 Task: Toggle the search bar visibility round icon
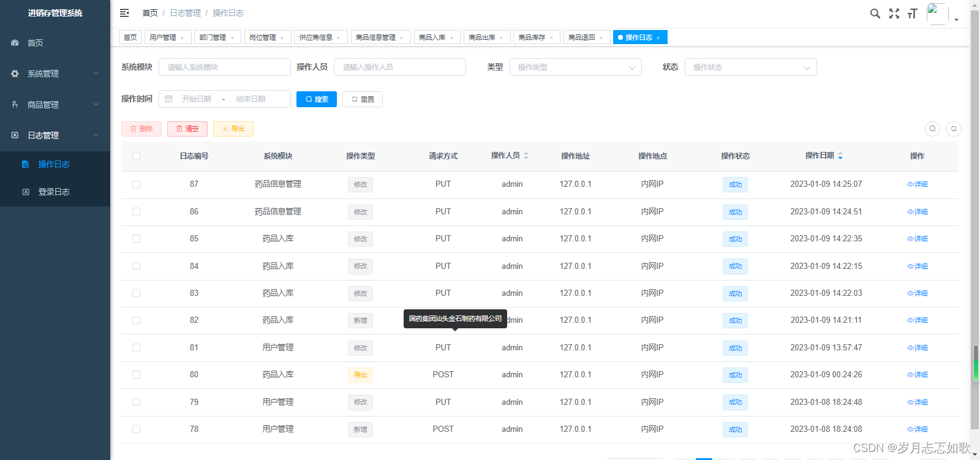pyautogui.click(x=932, y=129)
